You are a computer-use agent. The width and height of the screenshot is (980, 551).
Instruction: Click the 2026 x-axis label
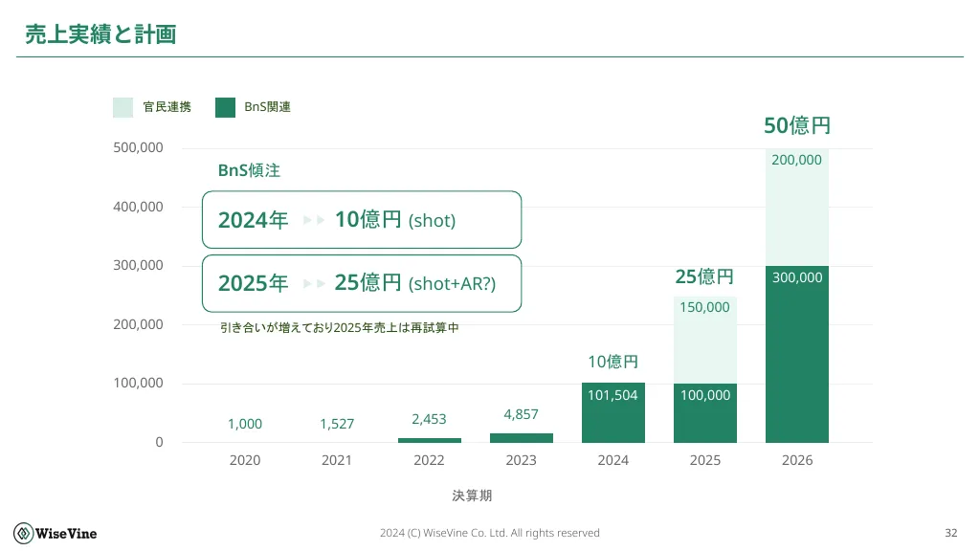797,460
